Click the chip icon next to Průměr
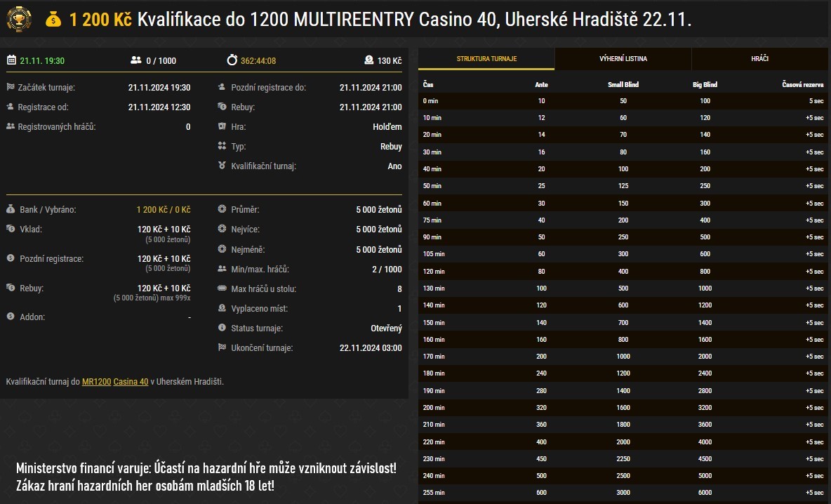Viewport: 831px width, 504px height. tap(222, 208)
